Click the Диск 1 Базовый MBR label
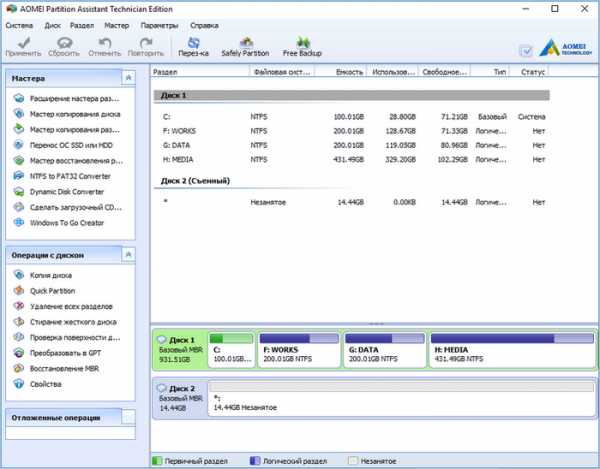The width and height of the screenshot is (600, 469). click(x=180, y=350)
